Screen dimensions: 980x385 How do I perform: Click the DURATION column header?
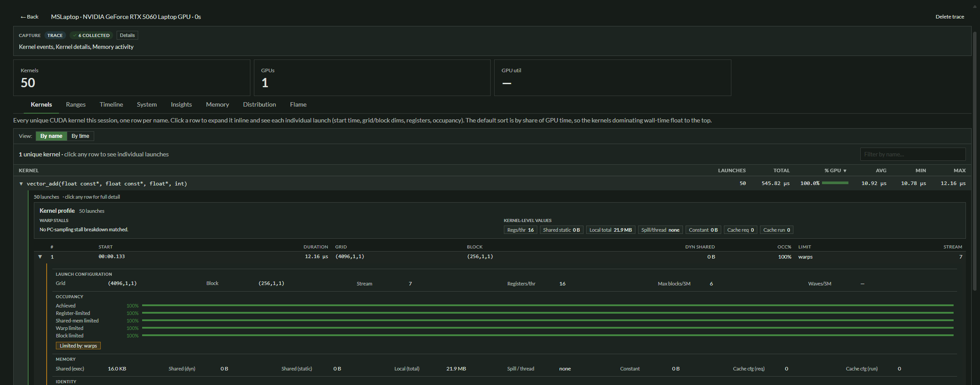tap(316, 247)
